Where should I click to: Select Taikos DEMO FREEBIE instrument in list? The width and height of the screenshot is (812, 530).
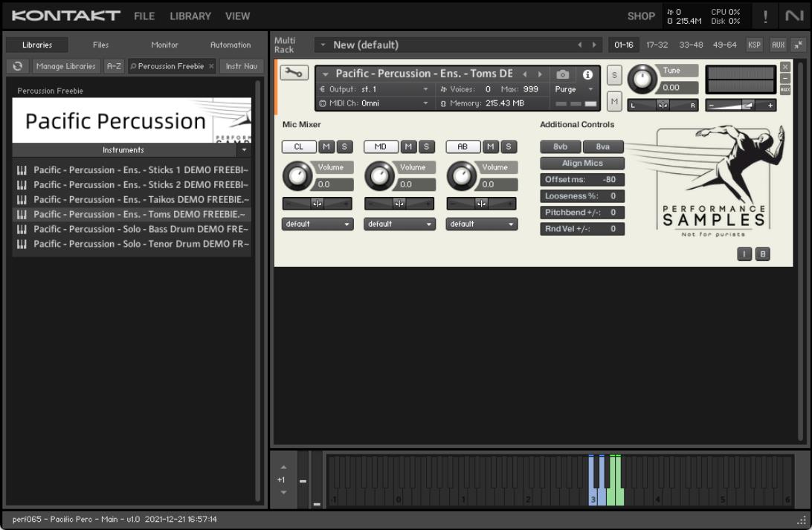[x=132, y=199]
